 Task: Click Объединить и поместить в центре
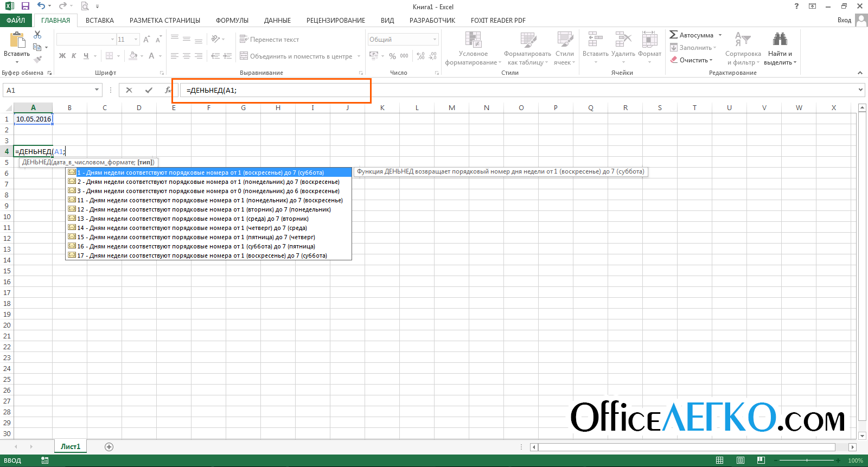coord(296,56)
